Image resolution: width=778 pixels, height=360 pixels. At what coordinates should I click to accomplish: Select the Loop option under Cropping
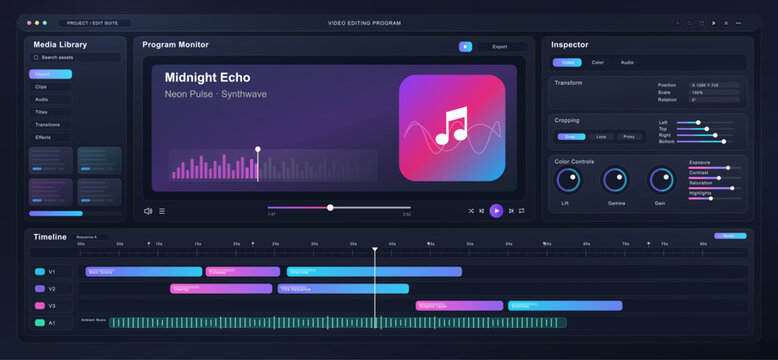[x=601, y=137]
